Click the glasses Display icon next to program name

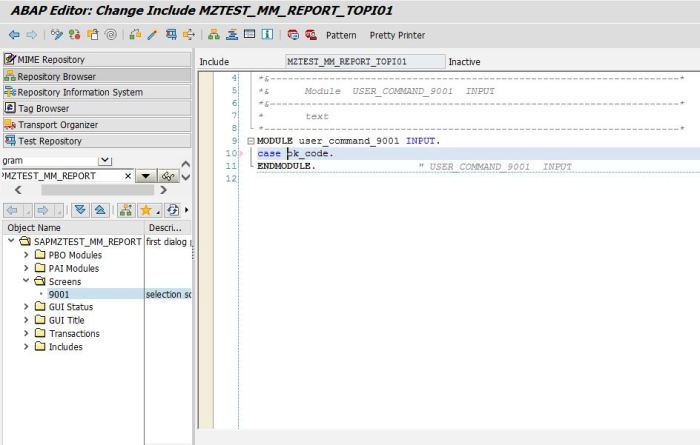pyautogui.click(x=170, y=176)
